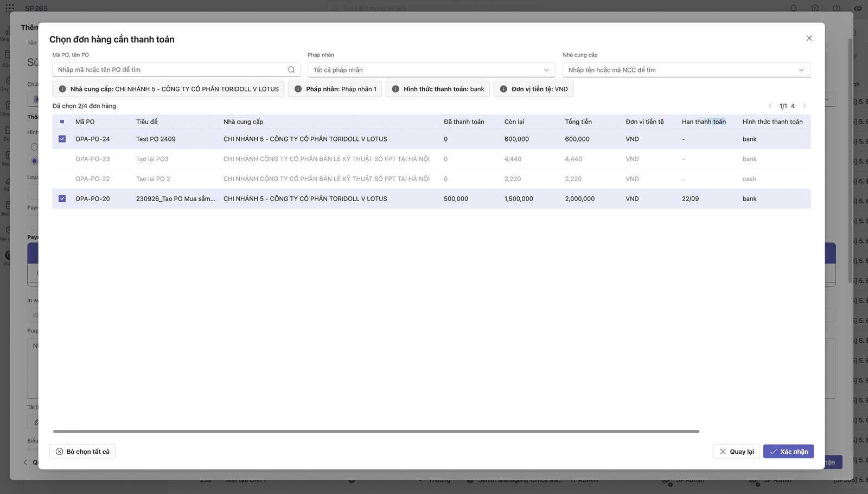Click the Mã PO column header
Image resolution: width=868 pixels, height=494 pixels.
click(85, 122)
